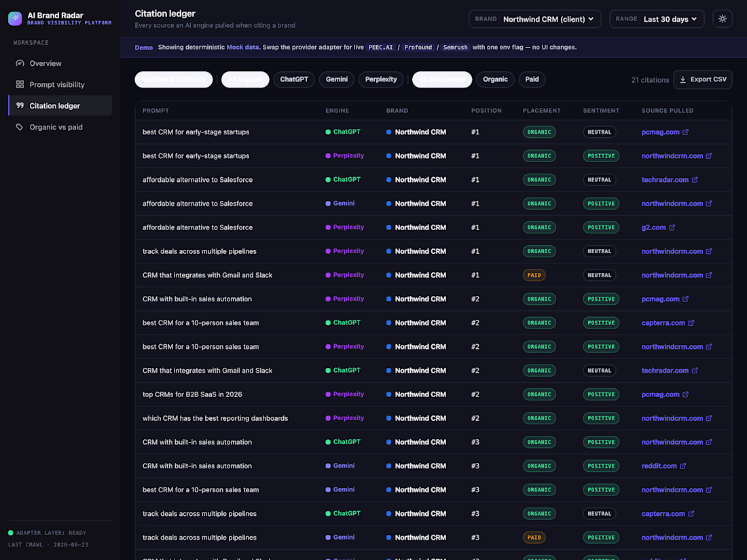747x560 pixels.
Task: Open the Brand dropdown showing Northwind CRM (client)
Action: point(534,19)
